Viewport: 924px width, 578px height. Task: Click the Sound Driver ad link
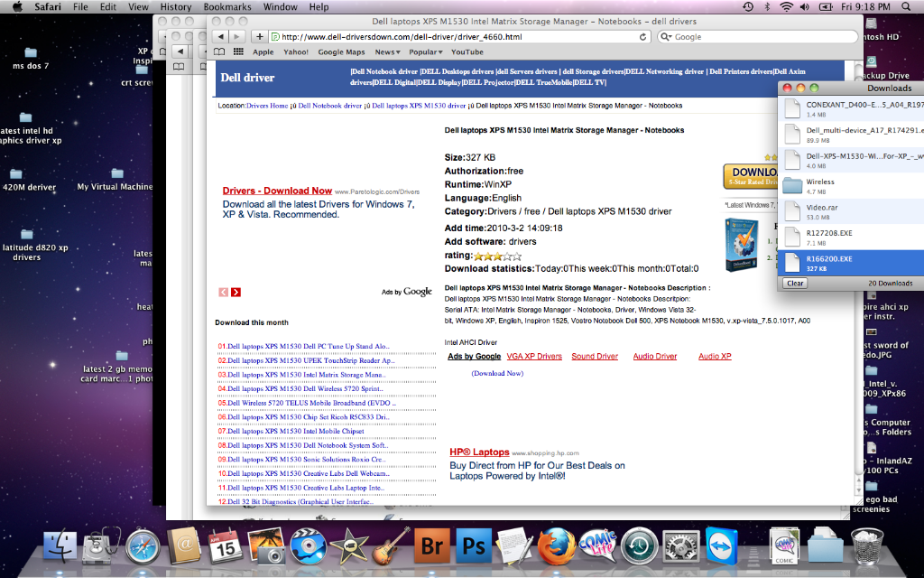595,356
